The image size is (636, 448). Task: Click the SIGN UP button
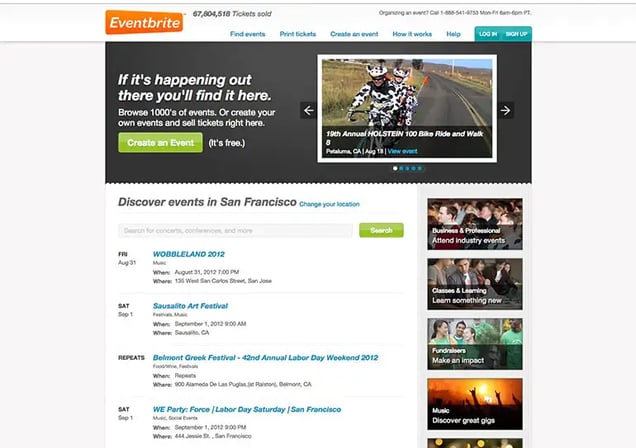[x=516, y=34]
